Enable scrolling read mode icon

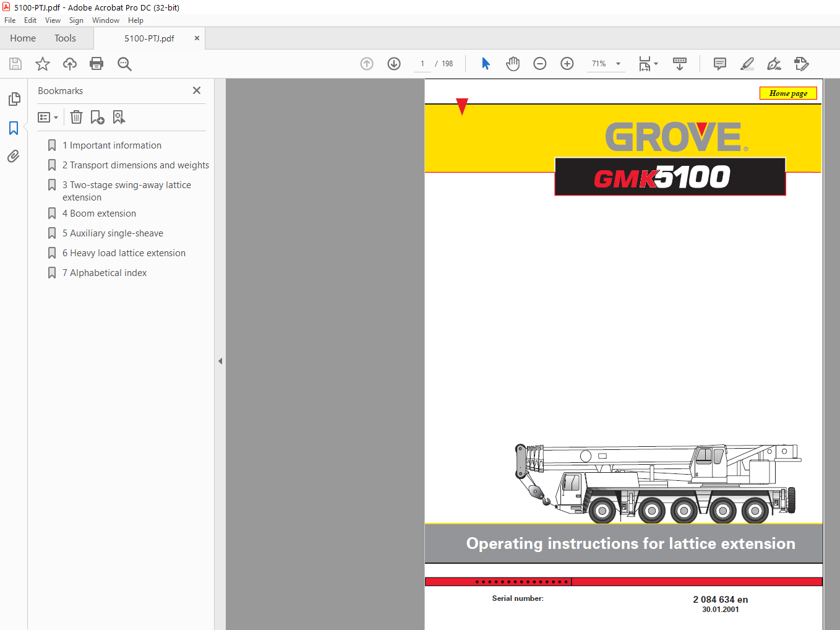[x=680, y=64]
